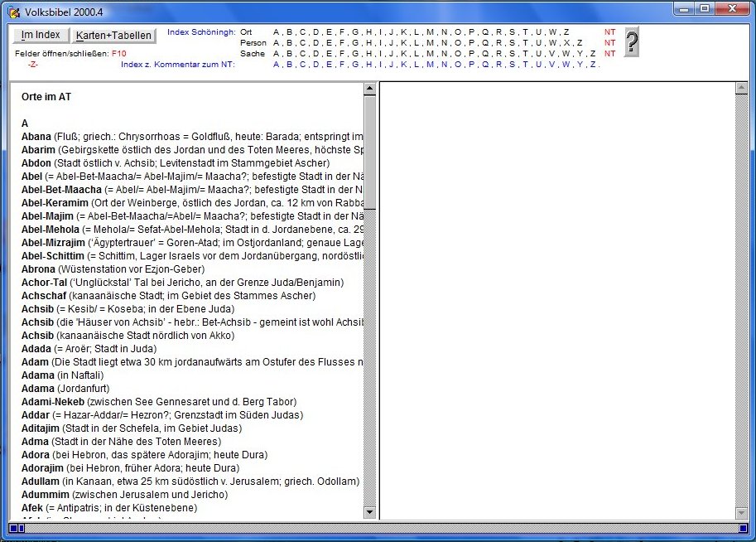The width and height of the screenshot is (756, 542).
Task: Open letter K in the Kommentar zum NT index
Action: click(404, 64)
